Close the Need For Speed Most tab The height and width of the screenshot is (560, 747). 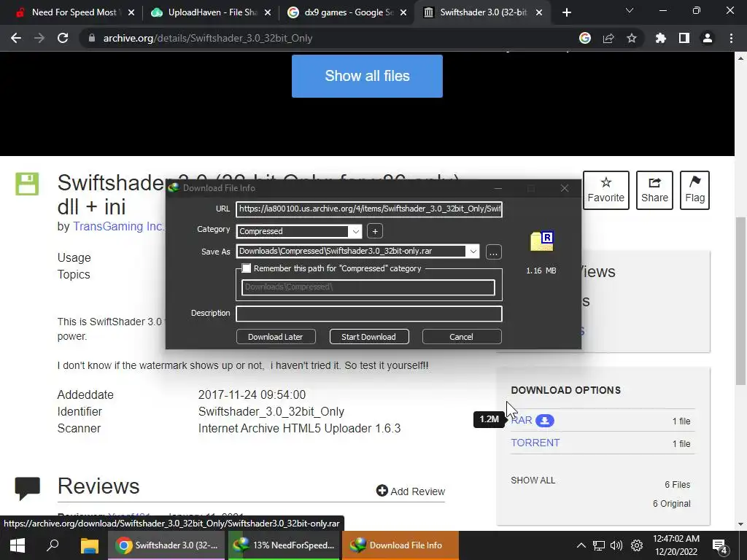(131, 12)
